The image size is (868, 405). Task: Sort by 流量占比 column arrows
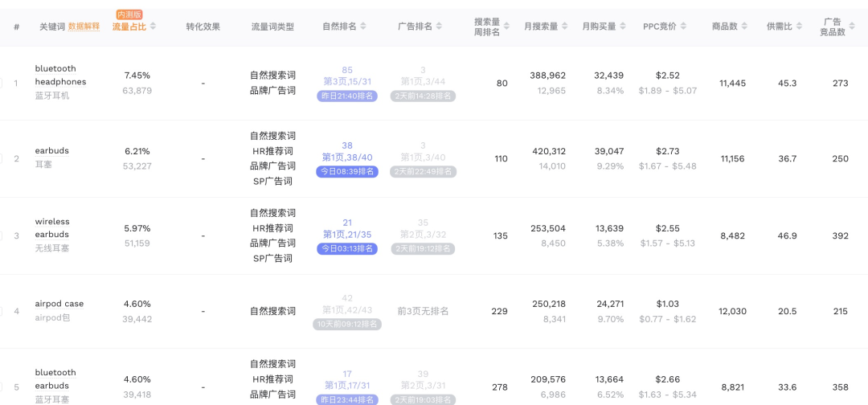point(153,27)
